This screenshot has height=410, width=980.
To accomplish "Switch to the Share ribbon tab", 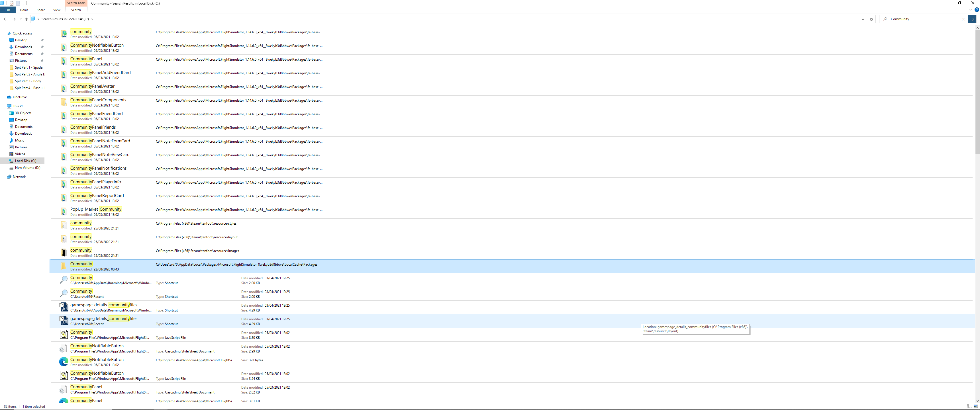I will 41,10.
